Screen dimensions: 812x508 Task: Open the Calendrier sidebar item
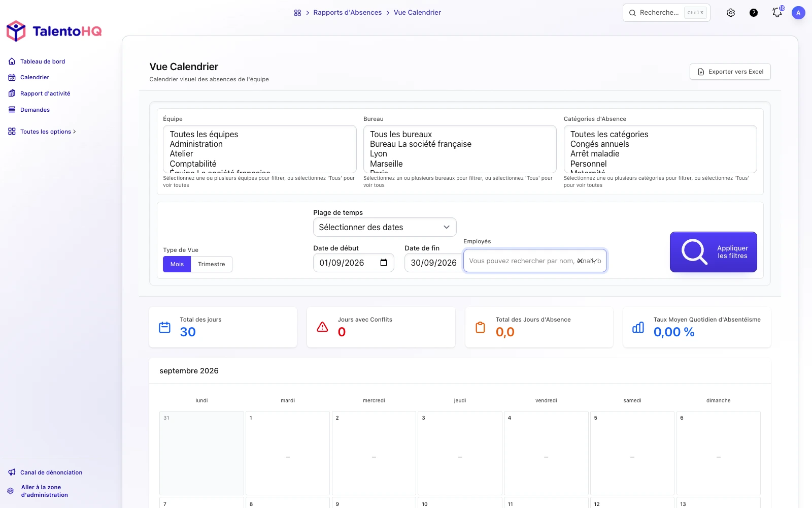tap(35, 77)
